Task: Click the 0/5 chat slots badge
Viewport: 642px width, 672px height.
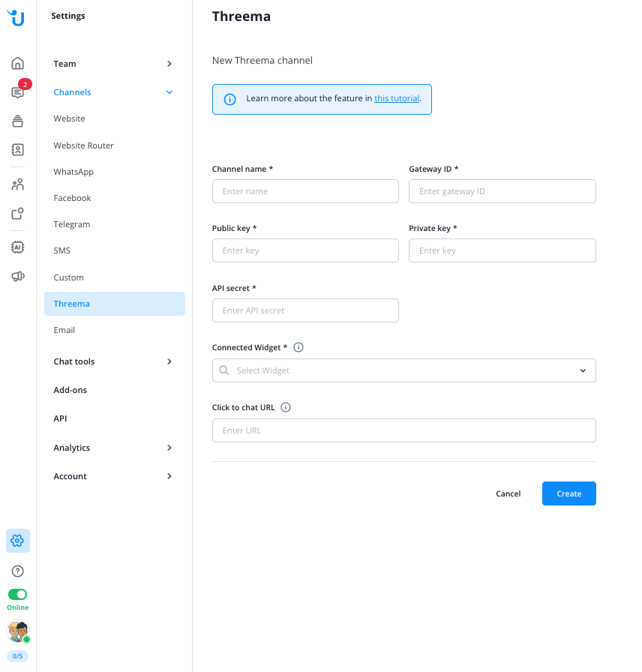Action: [x=17, y=656]
